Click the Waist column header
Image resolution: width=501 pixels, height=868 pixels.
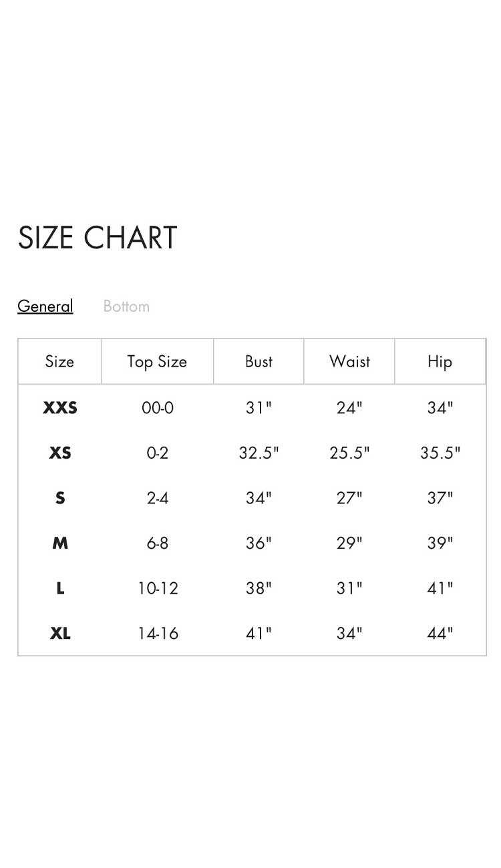(x=349, y=361)
